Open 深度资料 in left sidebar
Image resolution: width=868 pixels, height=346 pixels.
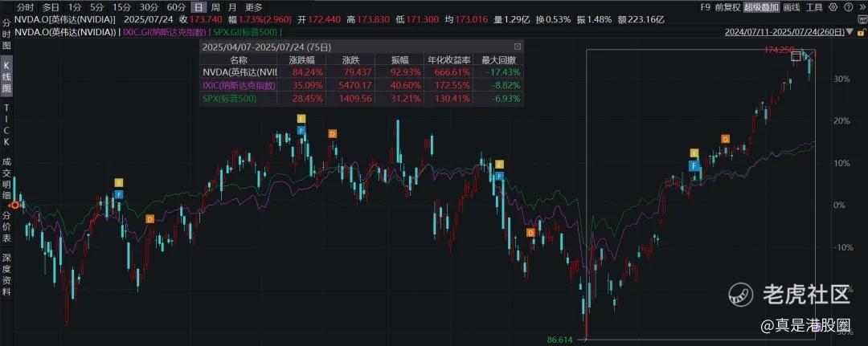[x=6, y=274]
